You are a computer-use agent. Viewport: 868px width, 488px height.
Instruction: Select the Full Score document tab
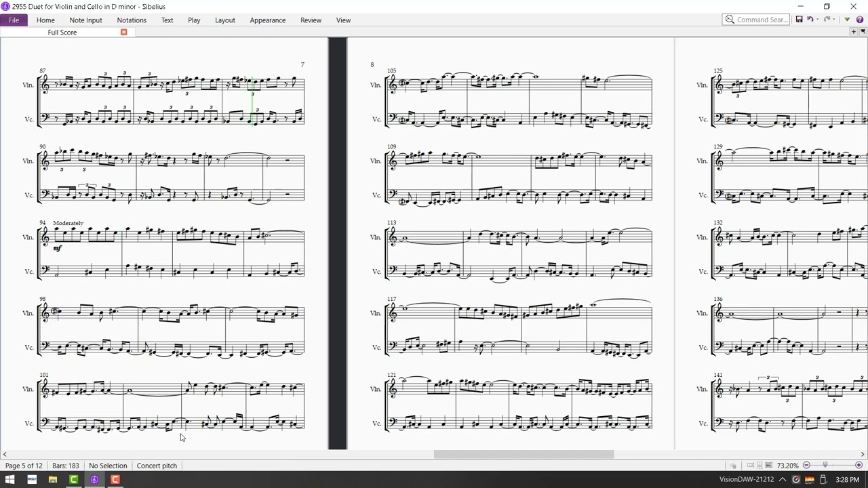[62, 33]
